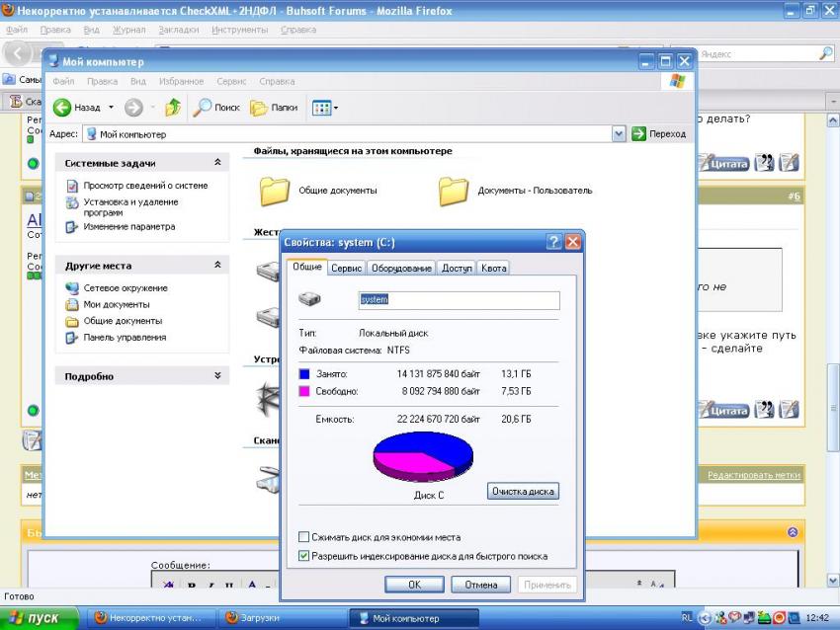Click the disk label text field
Image resolution: width=840 pixels, height=630 pixels.
click(459, 300)
